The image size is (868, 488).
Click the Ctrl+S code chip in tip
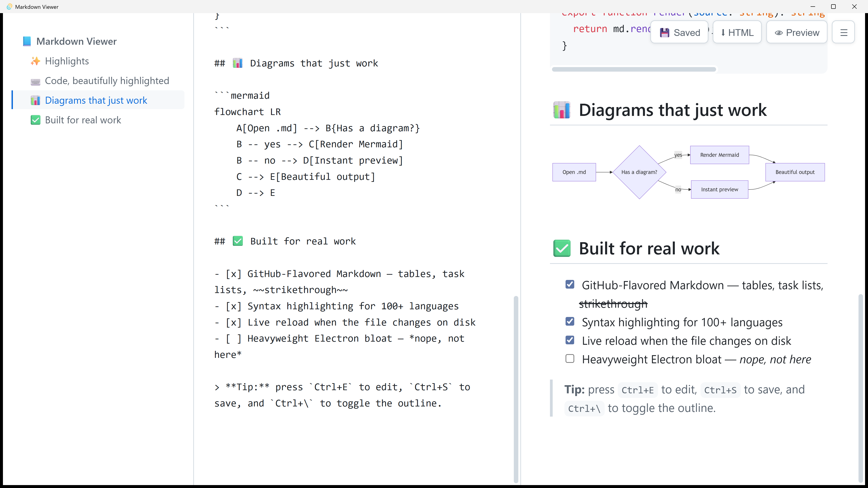click(x=720, y=390)
